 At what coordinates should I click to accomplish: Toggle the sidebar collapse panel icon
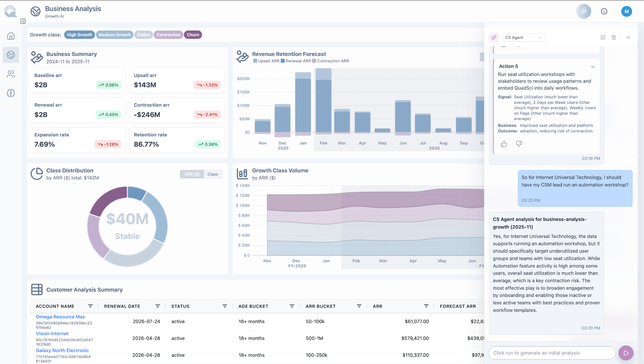pyautogui.click(x=23, y=21)
